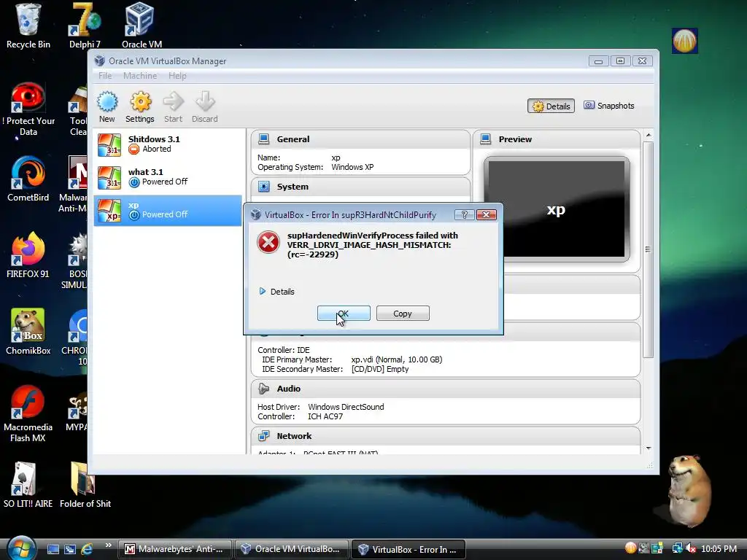
Task: Open Internet Explorer quick launch icon
Action: (x=87, y=549)
